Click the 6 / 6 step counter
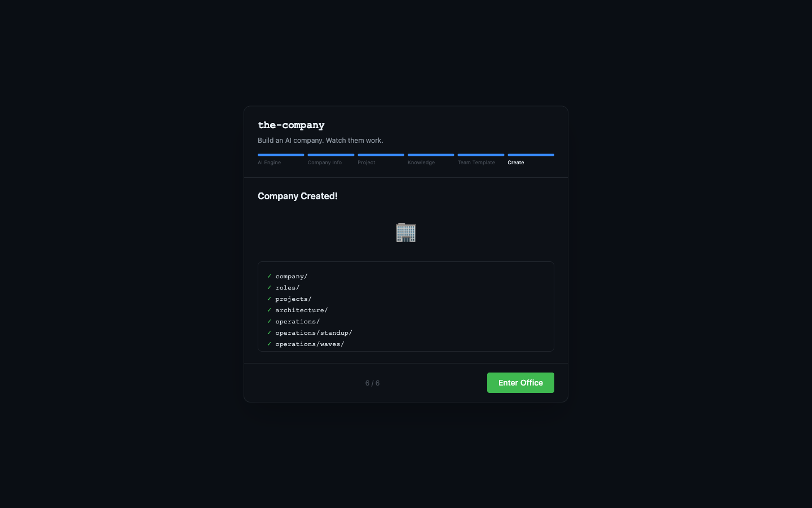Viewport: 812px width, 508px height. 372,383
